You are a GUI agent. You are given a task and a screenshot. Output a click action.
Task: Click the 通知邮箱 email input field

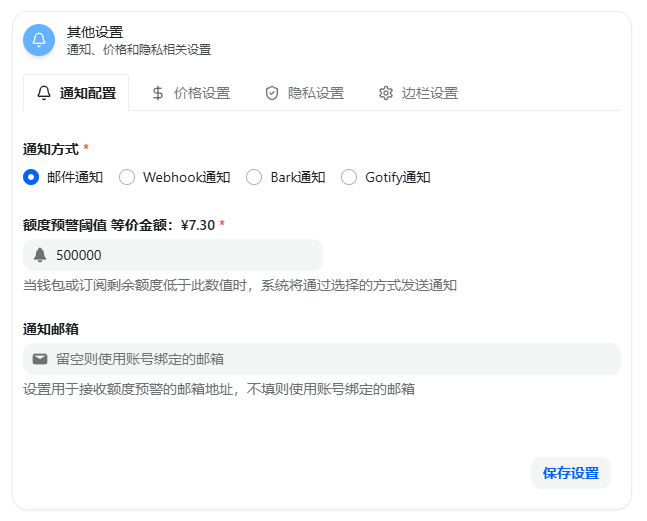click(330, 359)
